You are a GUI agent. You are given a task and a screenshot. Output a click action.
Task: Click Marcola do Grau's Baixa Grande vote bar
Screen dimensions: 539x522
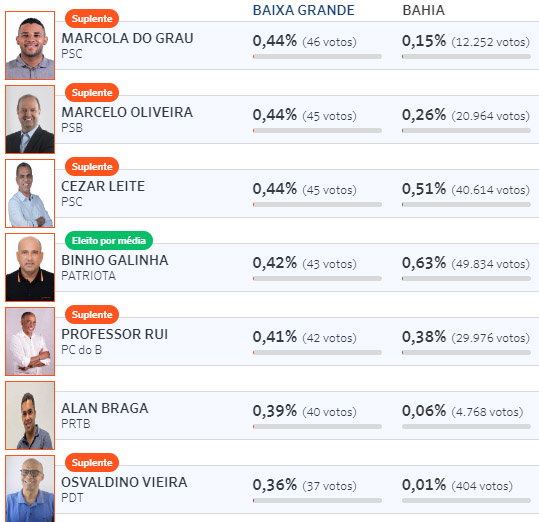tap(317, 56)
